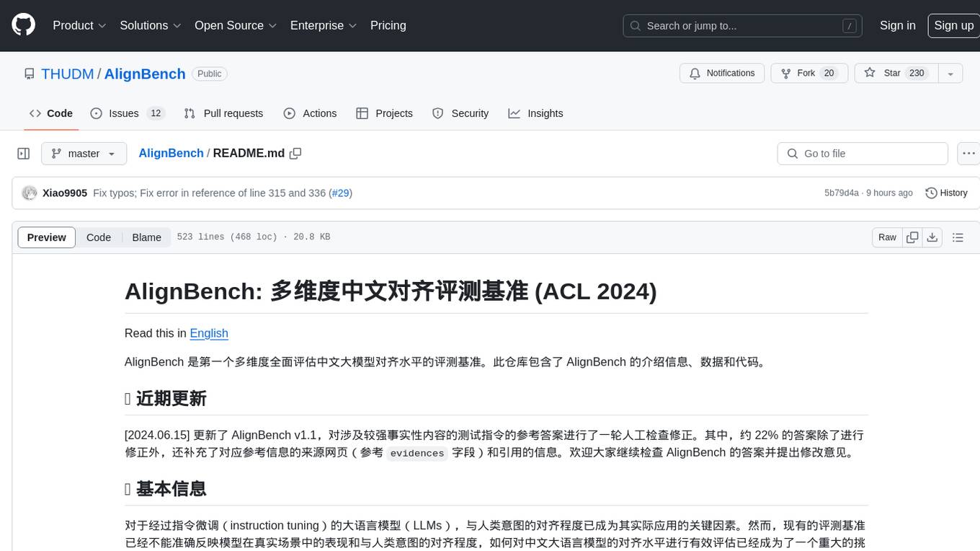This screenshot has height=551, width=980.
Task: Switch to the Actions tab
Action: pyautogui.click(x=310, y=113)
